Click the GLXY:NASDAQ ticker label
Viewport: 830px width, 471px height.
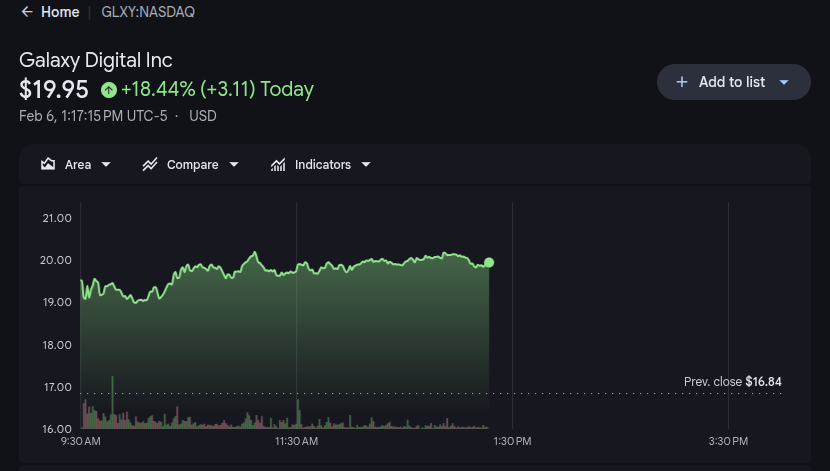[148, 12]
